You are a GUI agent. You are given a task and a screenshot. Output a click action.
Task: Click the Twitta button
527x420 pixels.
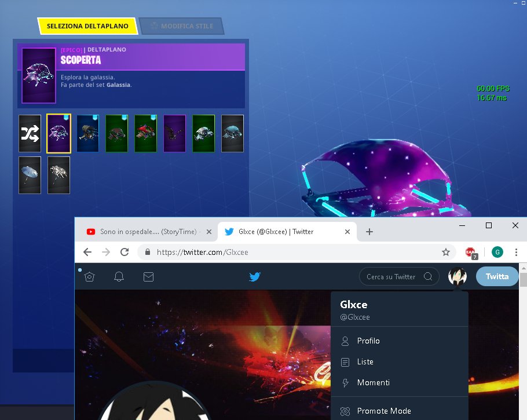tap(497, 276)
